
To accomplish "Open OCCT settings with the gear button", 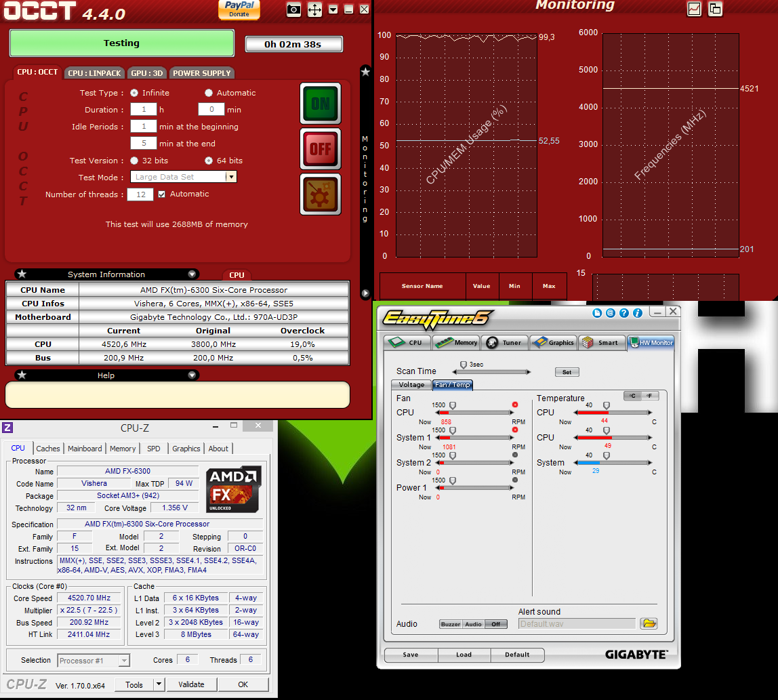I will 321,194.
